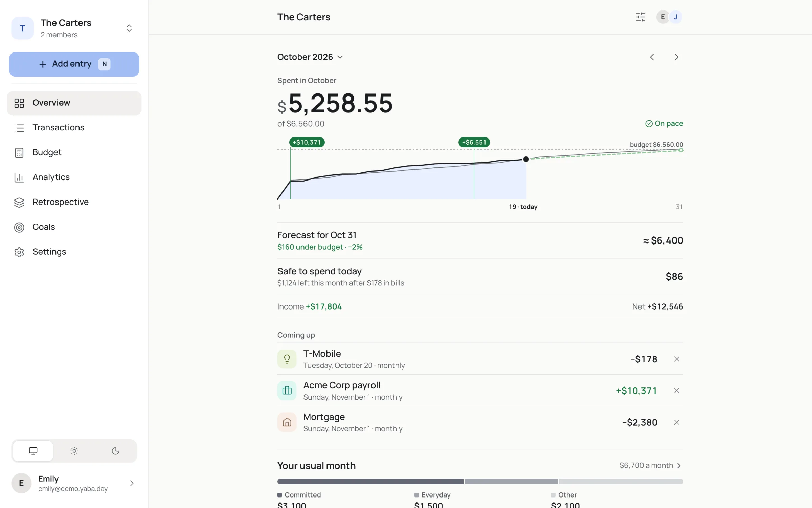This screenshot has height=508, width=812.
Task: Go to the next month
Action: (676, 57)
